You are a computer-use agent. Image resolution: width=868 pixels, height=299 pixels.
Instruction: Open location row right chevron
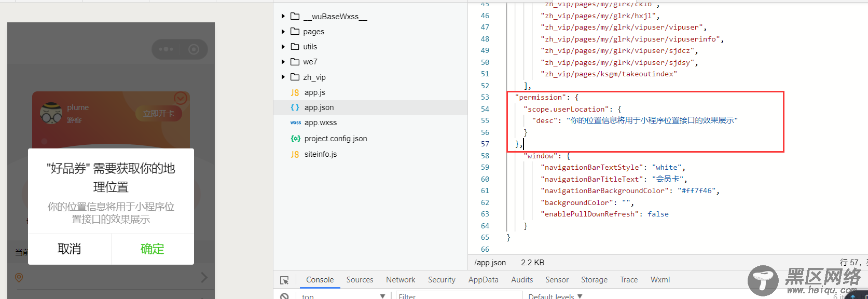point(204,278)
